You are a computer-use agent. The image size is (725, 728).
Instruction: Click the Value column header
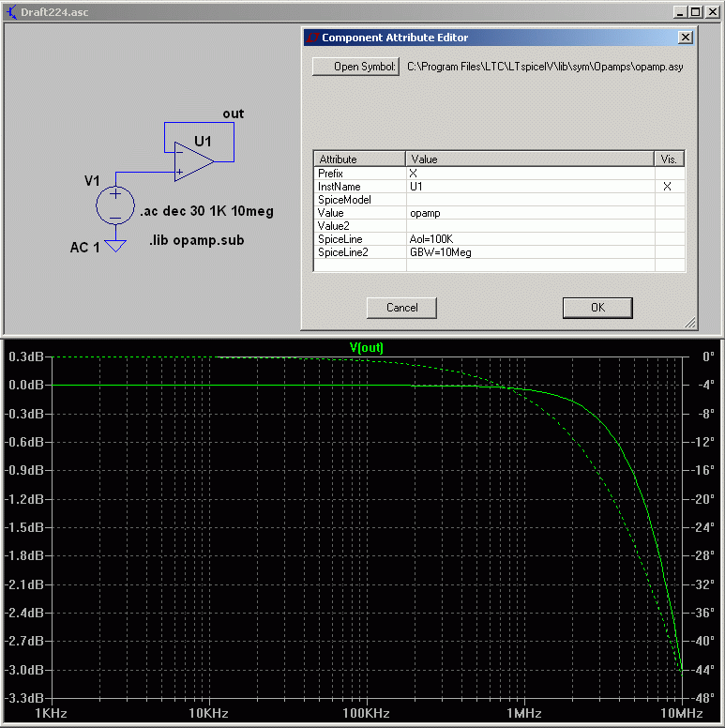pyautogui.click(x=530, y=159)
